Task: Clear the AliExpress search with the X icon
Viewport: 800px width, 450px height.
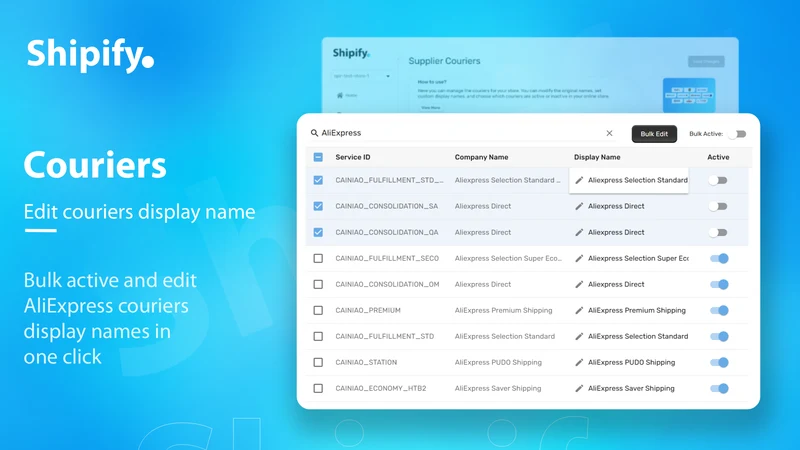Action: click(609, 133)
